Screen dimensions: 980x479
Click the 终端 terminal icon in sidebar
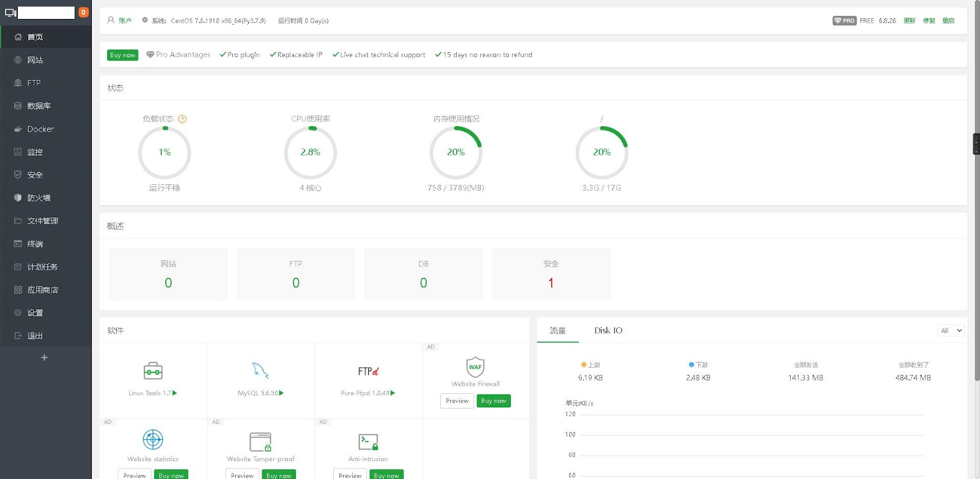(18, 244)
